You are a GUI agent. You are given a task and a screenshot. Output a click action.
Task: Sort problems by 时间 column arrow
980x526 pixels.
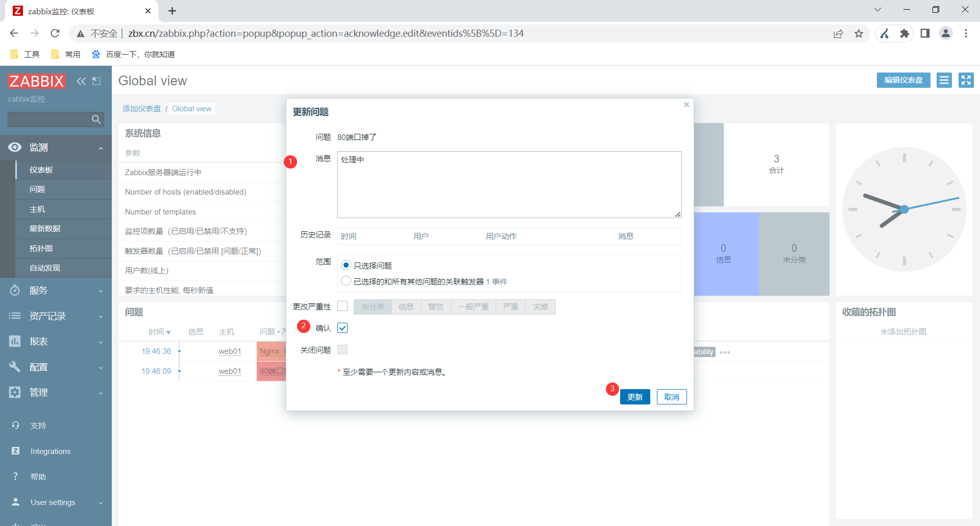[168, 332]
